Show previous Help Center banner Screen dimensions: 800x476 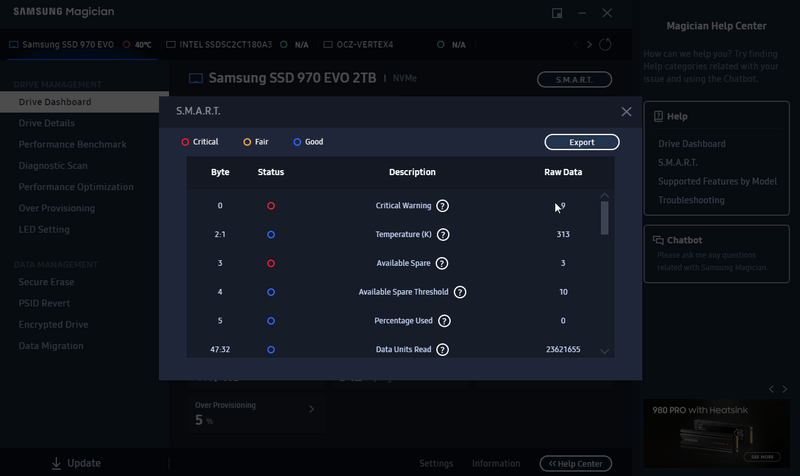tap(771, 389)
